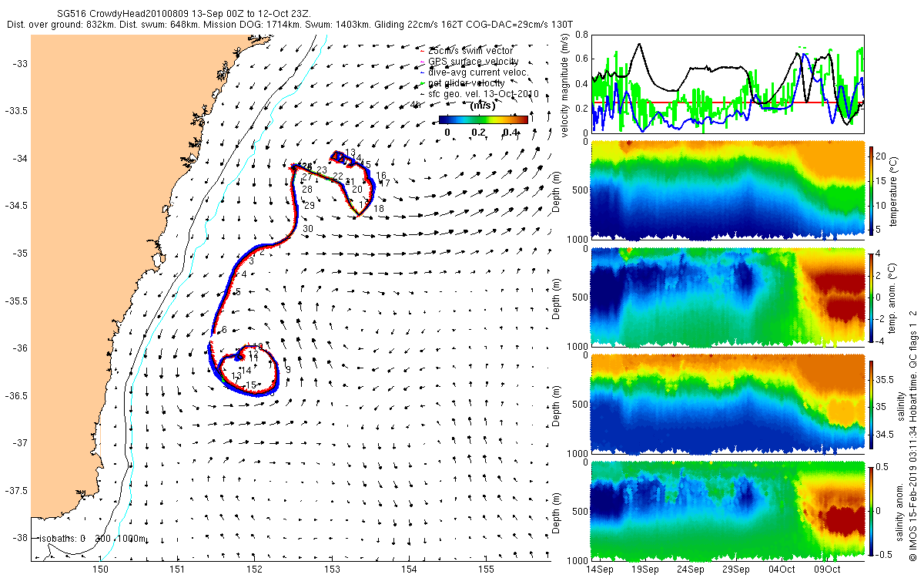Click the '19Sep' date axis label
Image resolution: width=924 pixels, height=578 pixels.
point(644,570)
